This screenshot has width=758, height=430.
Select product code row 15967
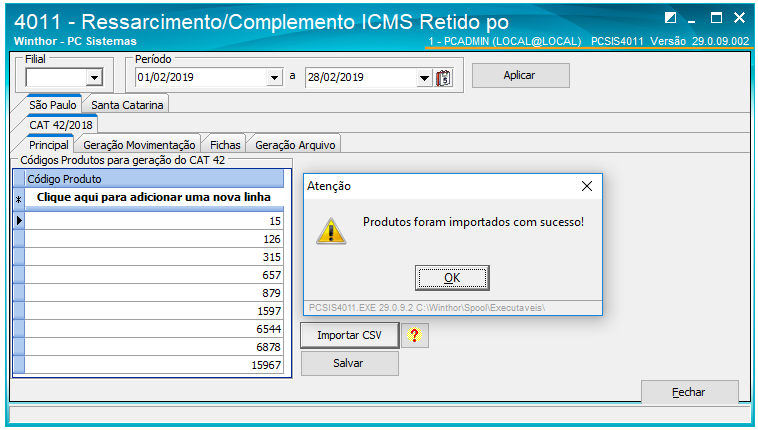[x=154, y=365]
